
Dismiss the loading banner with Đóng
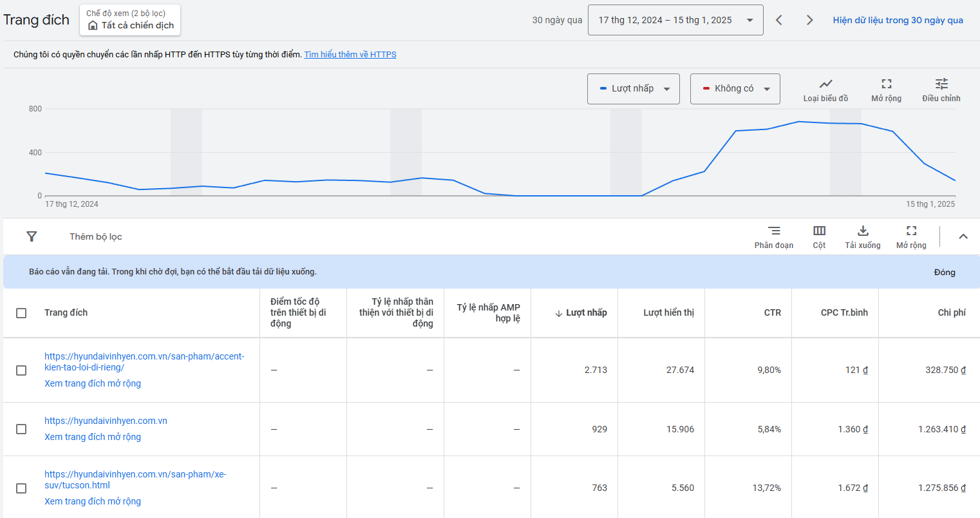point(944,273)
